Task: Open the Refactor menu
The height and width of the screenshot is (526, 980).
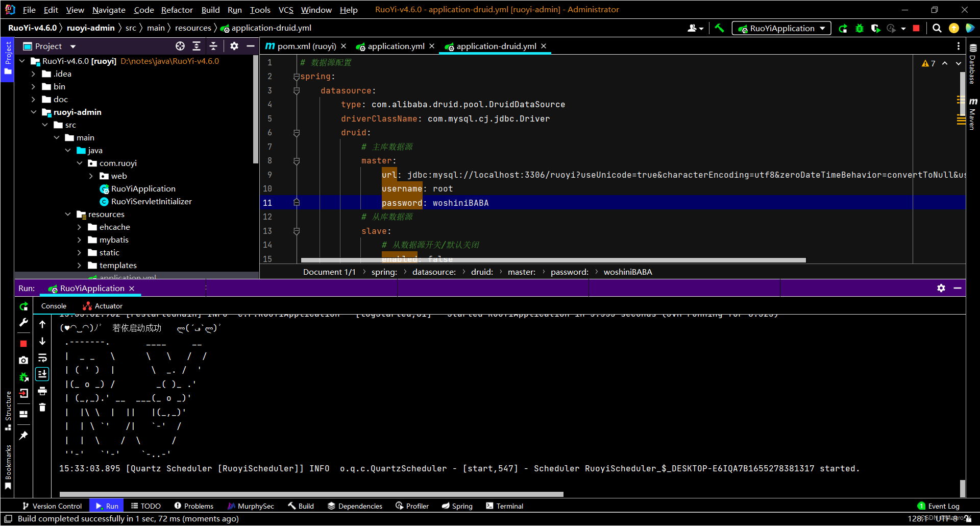Action: (x=177, y=10)
